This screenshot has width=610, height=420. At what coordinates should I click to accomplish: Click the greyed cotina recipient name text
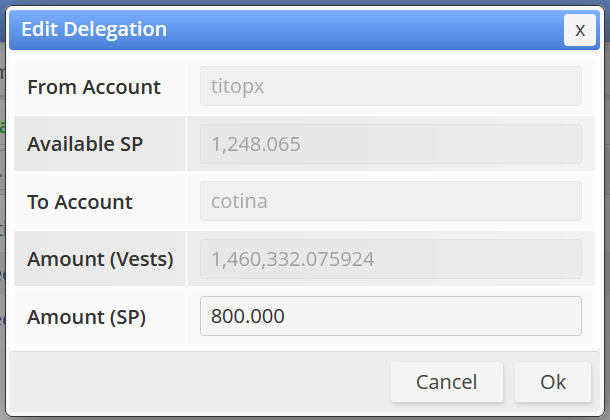(x=239, y=201)
